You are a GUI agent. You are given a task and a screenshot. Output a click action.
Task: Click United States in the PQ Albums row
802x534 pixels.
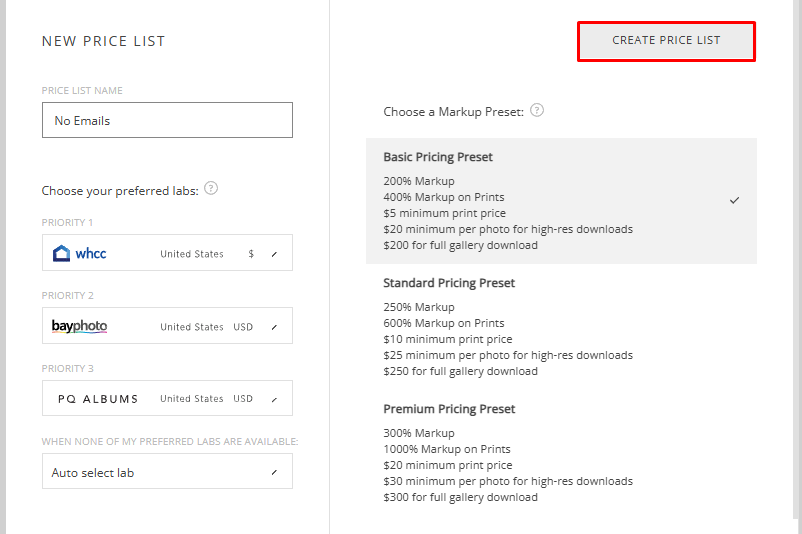tap(192, 399)
